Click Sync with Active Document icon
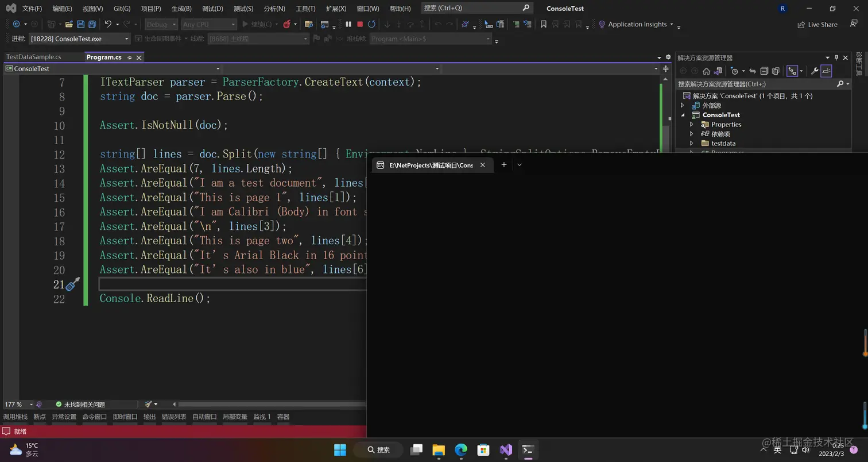 [x=752, y=71]
